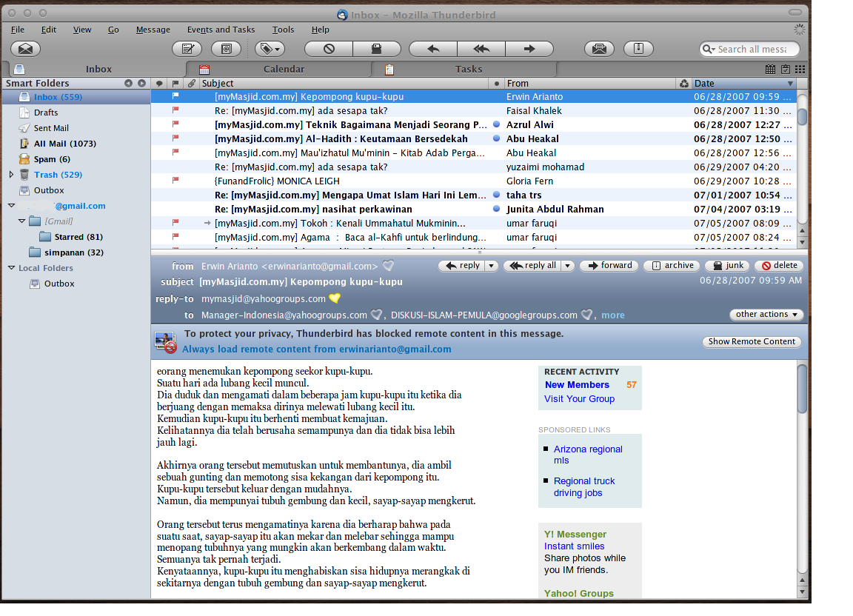This screenshot has height=616, width=853.
Task: Click the read status dot column header
Action: (496, 83)
